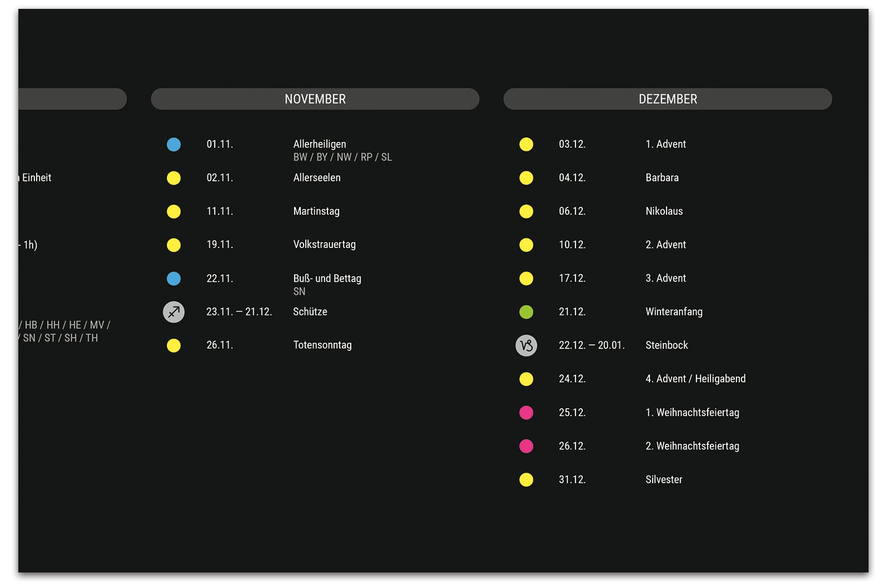888x588 pixels.
Task: Click the green dot beside Winteranfang
Action: pyautogui.click(x=526, y=312)
